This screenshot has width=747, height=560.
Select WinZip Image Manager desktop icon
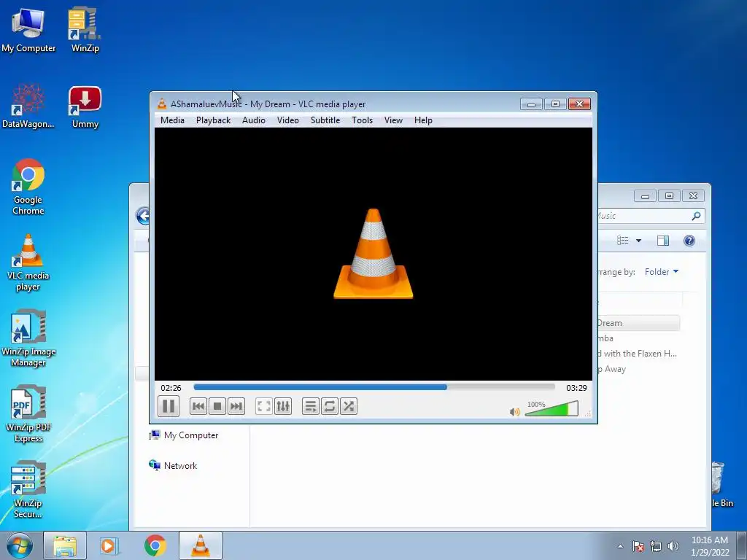(x=28, y=338)
